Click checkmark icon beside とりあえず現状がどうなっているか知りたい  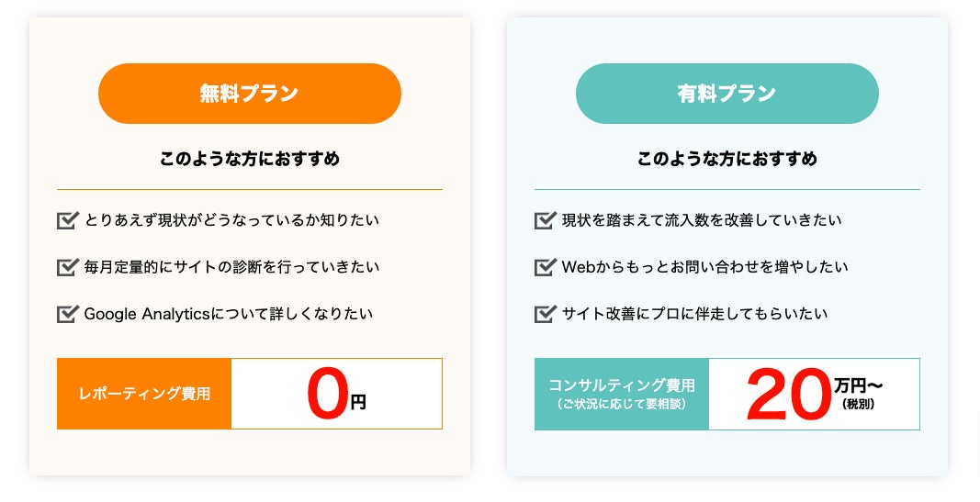pyautogui.click(x=67, y=220)
